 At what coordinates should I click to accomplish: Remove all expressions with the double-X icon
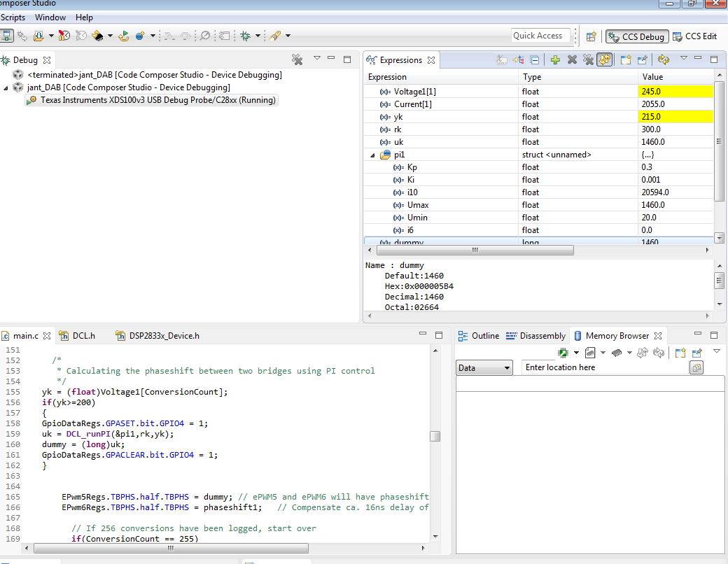tap(588, 60)
